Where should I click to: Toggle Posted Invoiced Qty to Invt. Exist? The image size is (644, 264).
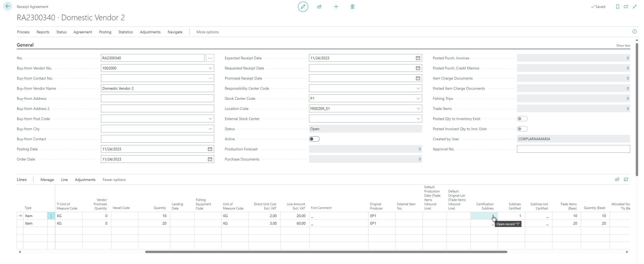click(522, 129)
